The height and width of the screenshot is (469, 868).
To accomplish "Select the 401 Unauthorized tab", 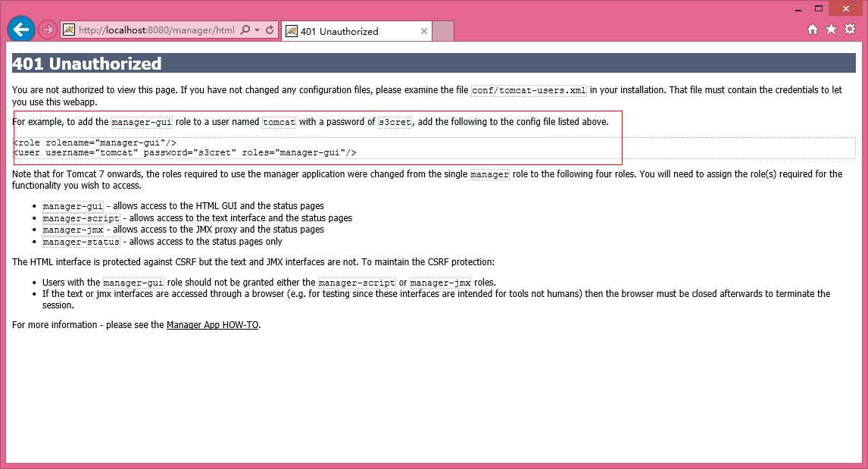I will pyautogui.click(x=357, y=31).
